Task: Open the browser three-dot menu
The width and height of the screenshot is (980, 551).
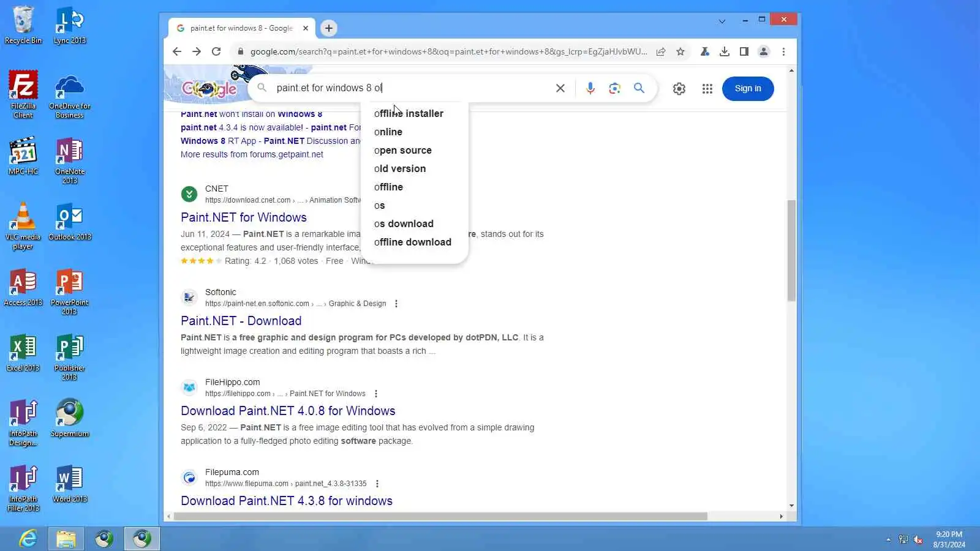Action: [x=783, y=52]
